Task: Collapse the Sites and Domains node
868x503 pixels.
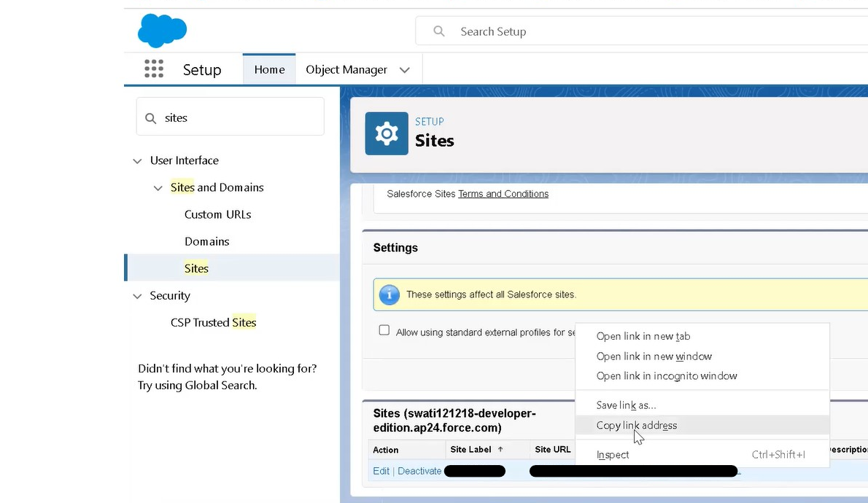Action: pyautogui.click(x=158, y=188)
